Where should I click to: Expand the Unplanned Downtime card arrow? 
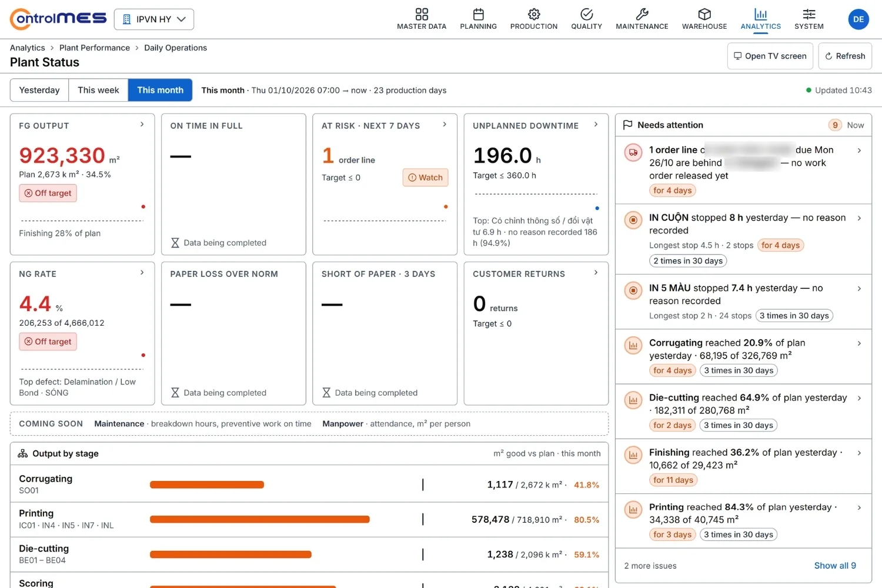tap(596, 124)
